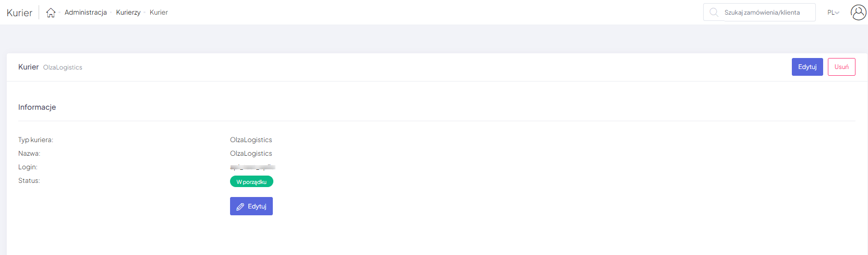868x255 pixels.
Task: Click the Usuń delete button
Action: click(x=841, y=67)
